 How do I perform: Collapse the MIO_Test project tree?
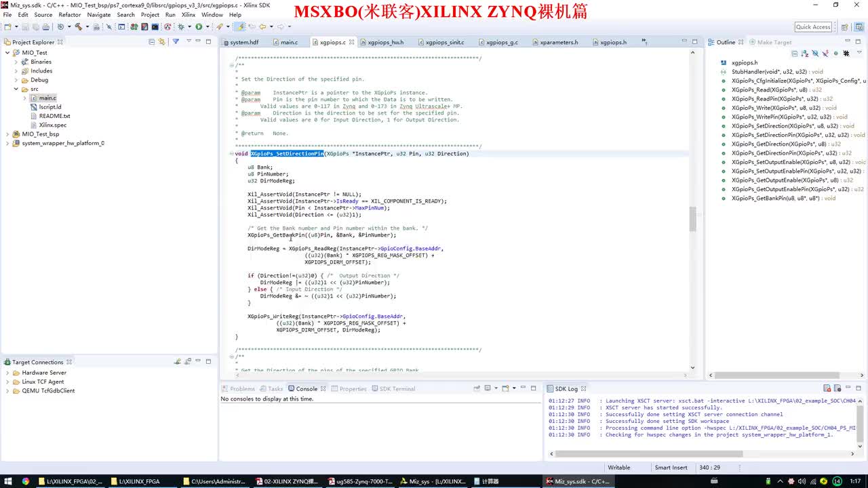point(7,52)
